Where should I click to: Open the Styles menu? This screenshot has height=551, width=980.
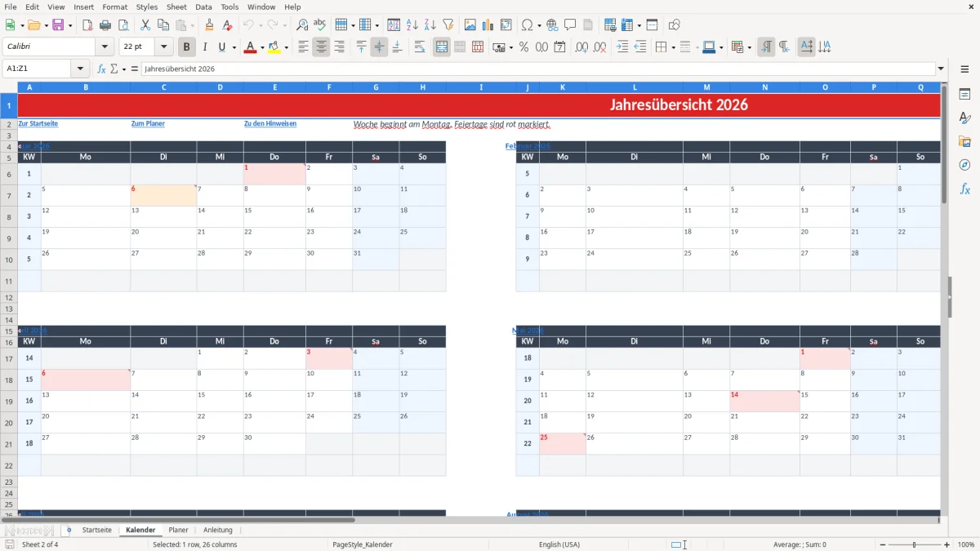click(x=147, y=7)
